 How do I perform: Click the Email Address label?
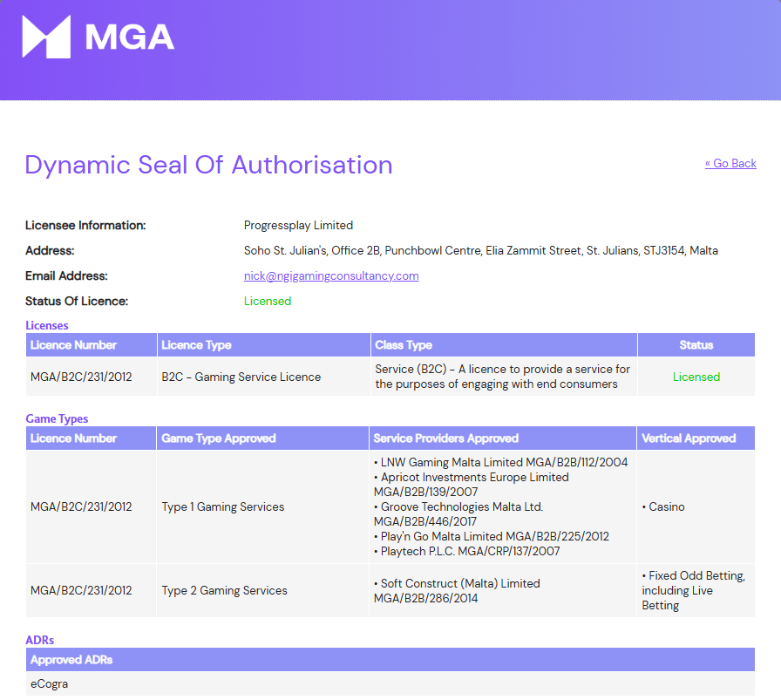click(66, 276)
